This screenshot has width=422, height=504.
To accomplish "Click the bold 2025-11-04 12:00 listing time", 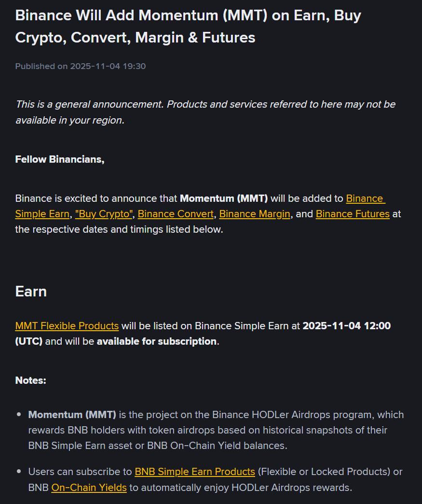I will (x=346, y=326).
